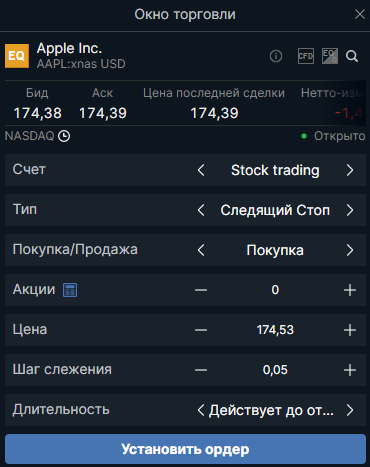Select next account after Stock trading
The image size is (370, 467).
point(350,170)
